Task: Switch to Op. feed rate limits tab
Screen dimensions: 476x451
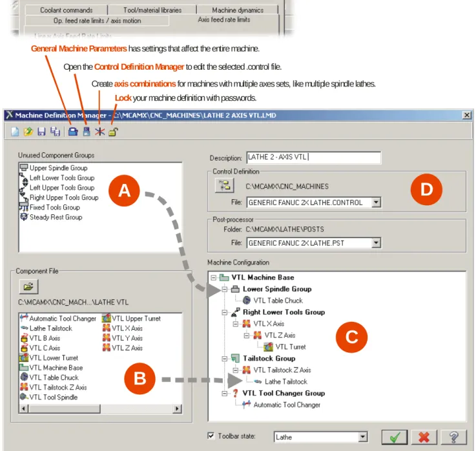Action: pyautogui.click(x=97, y=21)
